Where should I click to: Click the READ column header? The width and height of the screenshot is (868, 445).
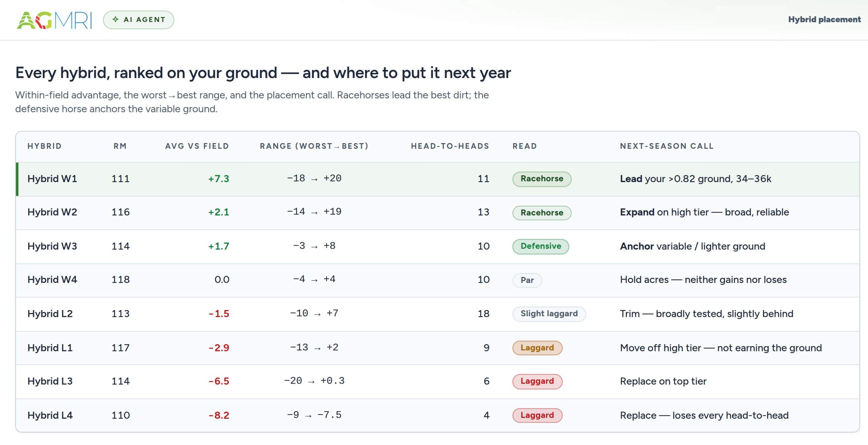[x=525, y=146]
